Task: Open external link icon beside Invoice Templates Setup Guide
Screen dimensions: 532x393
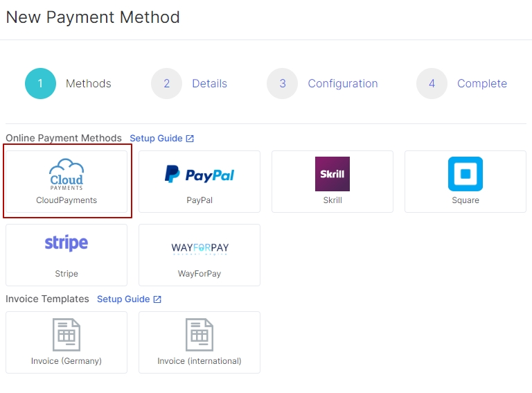Action: pos(157,299)
